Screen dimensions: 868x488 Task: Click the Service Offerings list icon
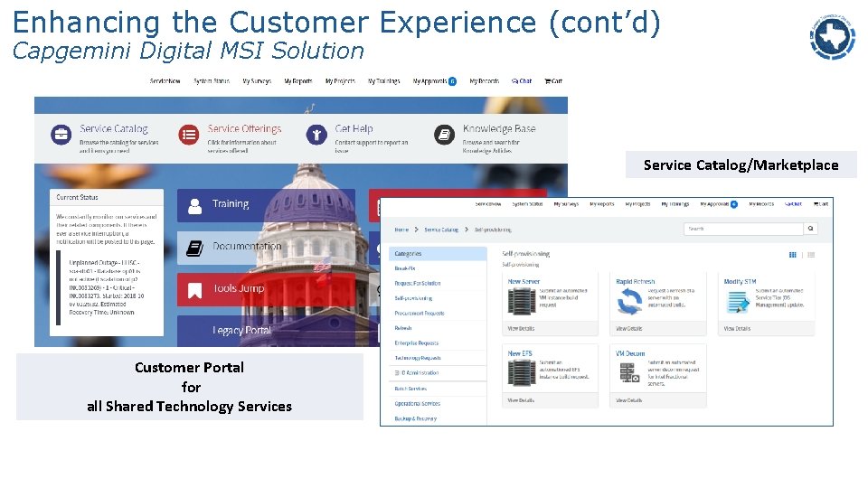(189, 135)
